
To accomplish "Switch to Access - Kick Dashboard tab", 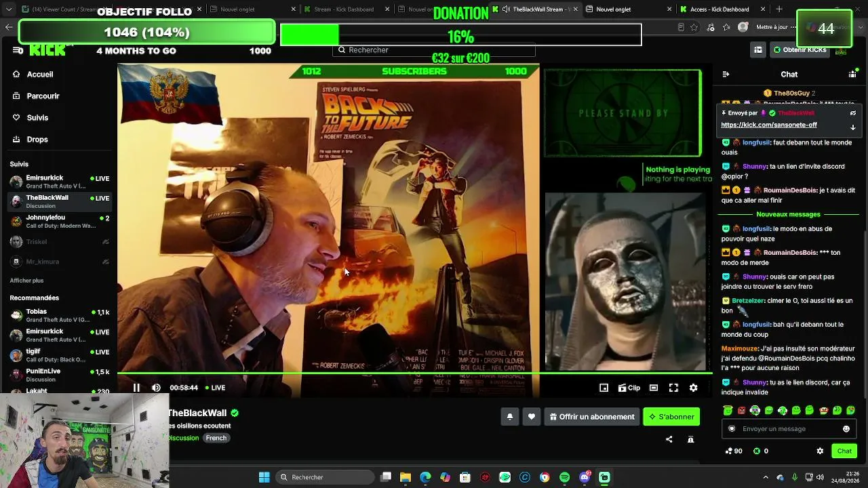I will click(719, 9).
